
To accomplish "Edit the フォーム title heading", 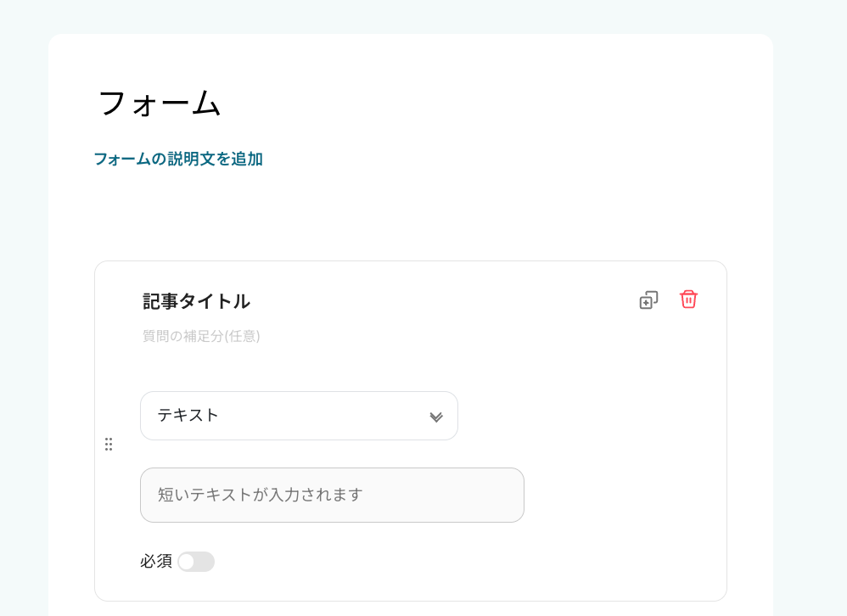I will [x=160, y=104].
